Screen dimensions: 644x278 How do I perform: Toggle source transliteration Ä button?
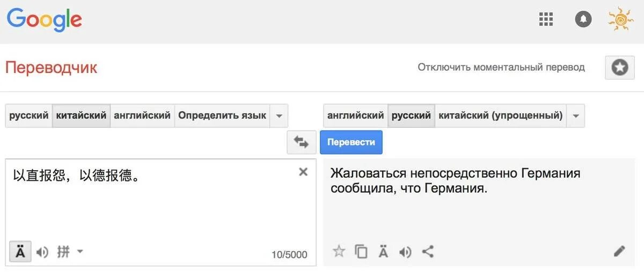(20, 252)
